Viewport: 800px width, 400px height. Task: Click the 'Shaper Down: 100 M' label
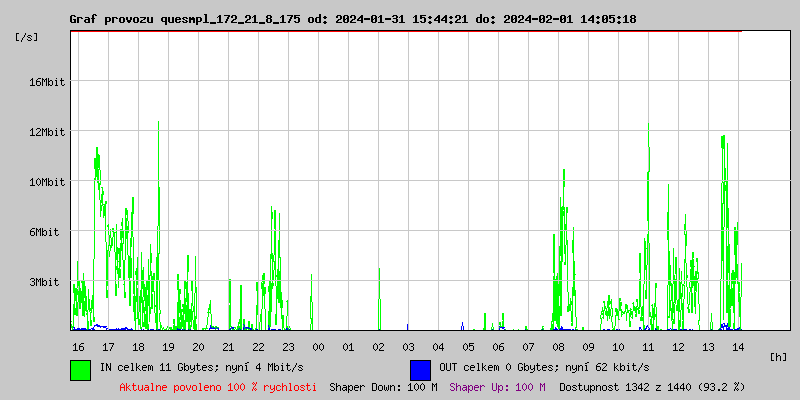(x=383, y=387)
